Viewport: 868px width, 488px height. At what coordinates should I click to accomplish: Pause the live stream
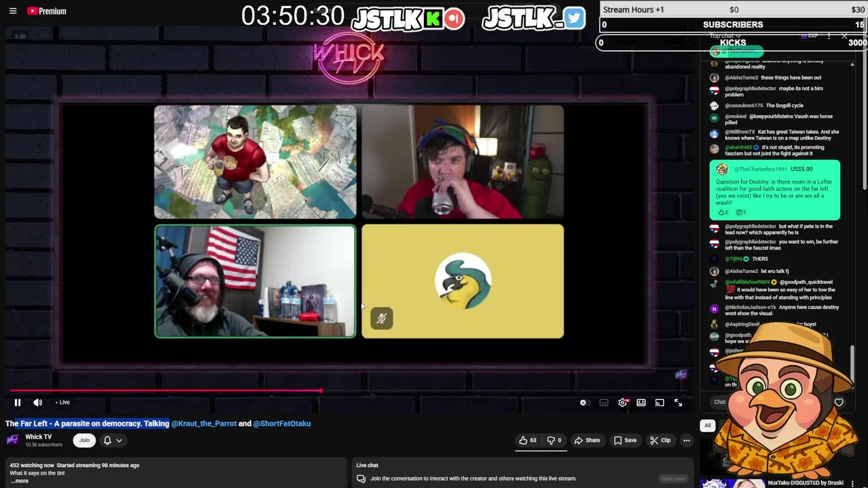[x=18, y=403]
